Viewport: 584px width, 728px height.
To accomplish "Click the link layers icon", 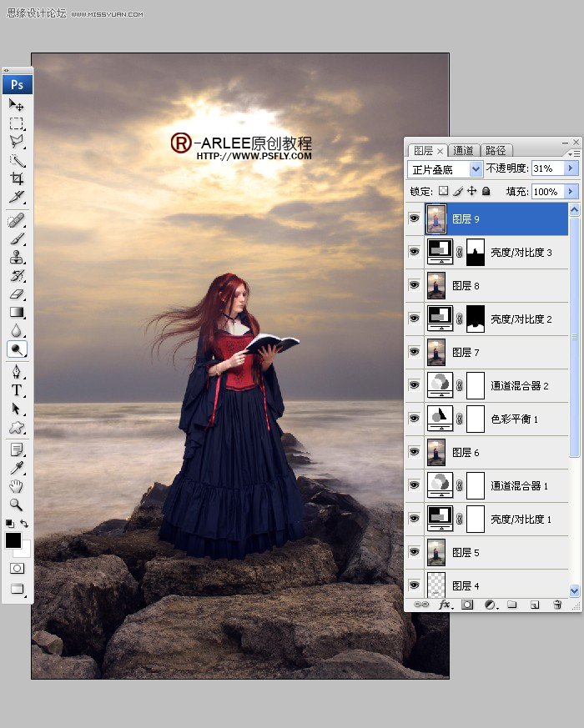I will pos(421,605).
